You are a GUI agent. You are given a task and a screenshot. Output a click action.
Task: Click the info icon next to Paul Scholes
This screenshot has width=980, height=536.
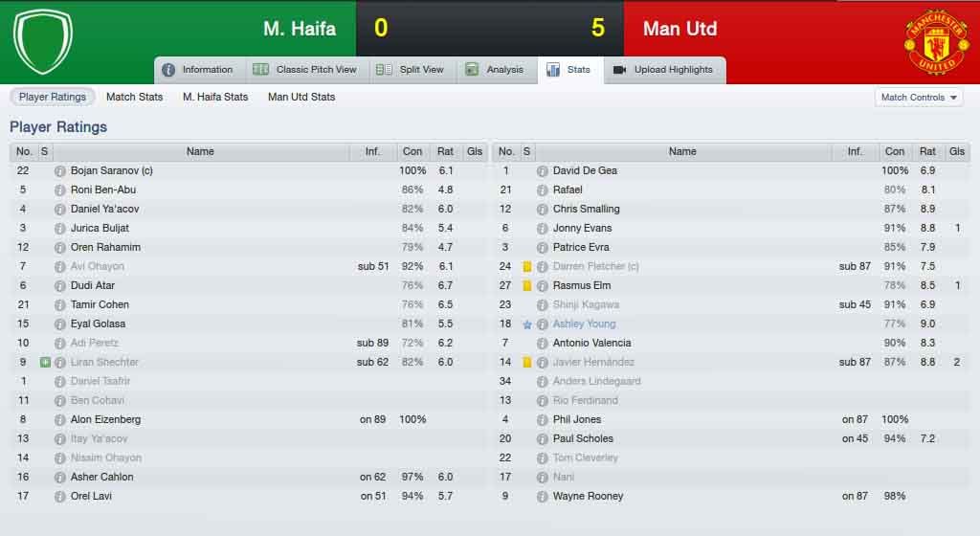[542, 439]
